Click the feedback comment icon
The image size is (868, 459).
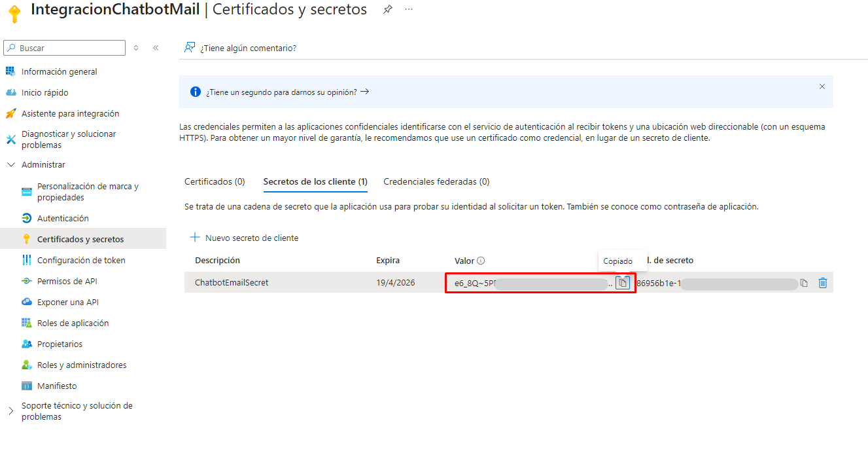(190, 48)
